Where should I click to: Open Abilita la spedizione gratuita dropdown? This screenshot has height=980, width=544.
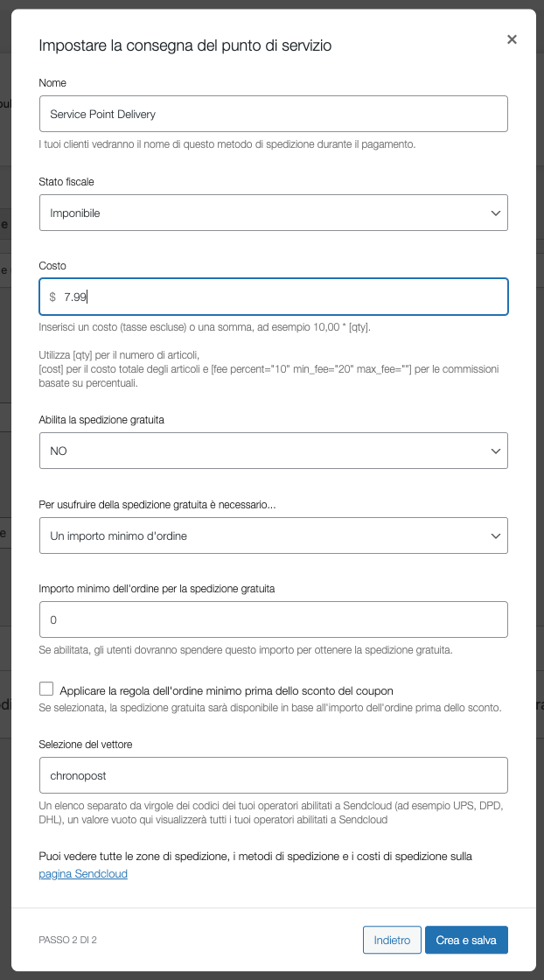coord(274,451)
